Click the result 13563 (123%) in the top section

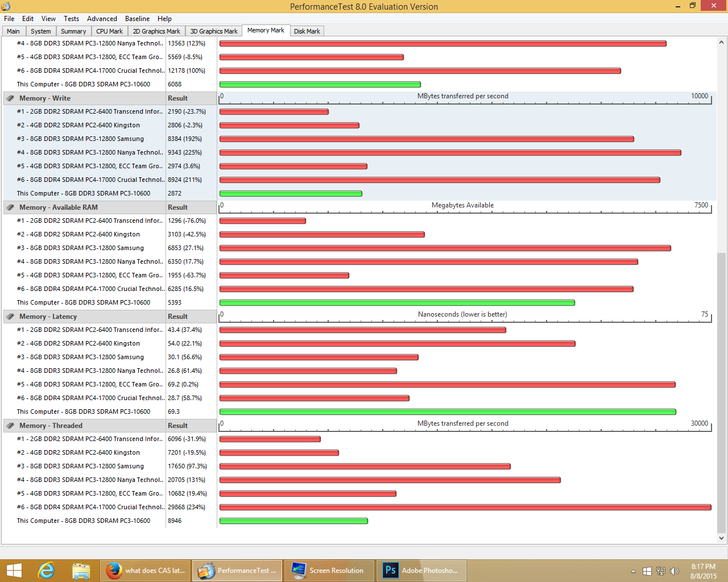(x=186, y=44)
